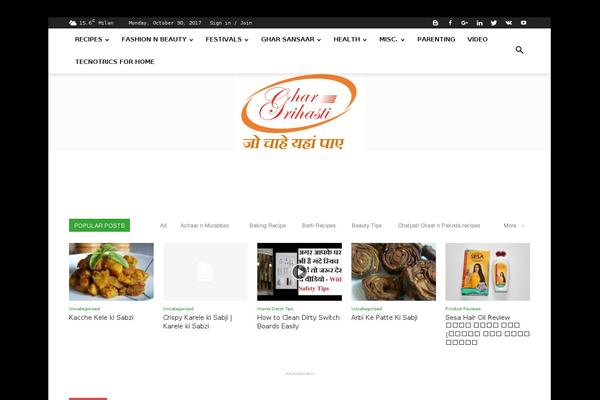
Task: Click the Home Decor Tips category label
Action: tap(275, 309)
